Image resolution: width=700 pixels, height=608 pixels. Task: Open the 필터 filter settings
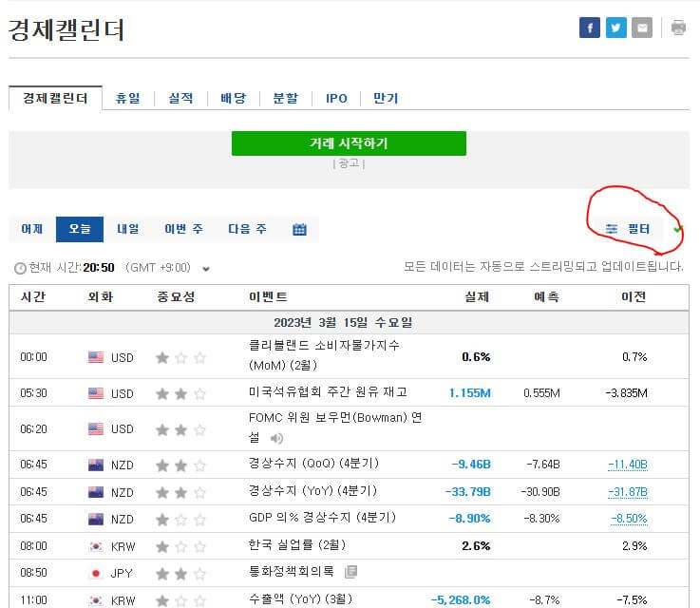(627, 229)
